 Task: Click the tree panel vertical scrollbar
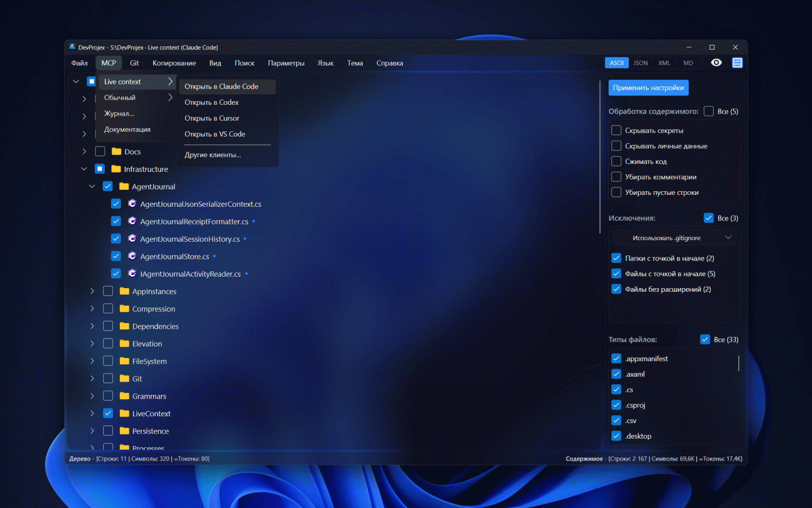600,156
